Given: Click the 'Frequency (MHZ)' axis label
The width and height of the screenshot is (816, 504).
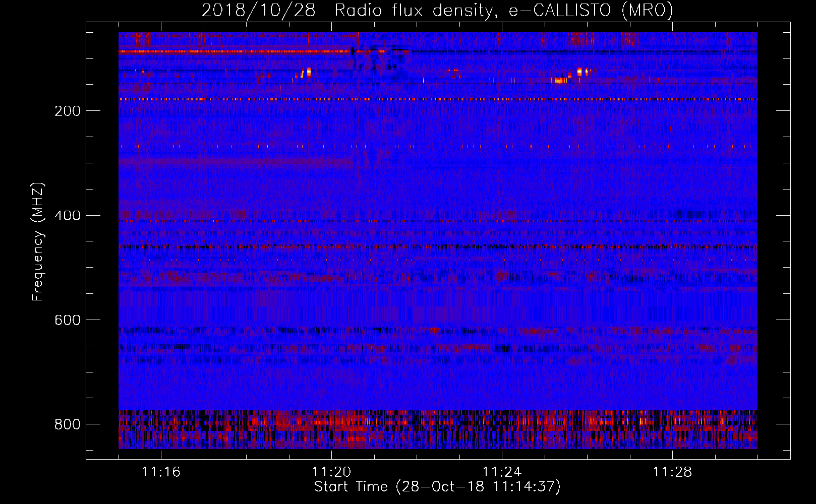Looking at the screenshot, I should [x=38, y=242].
